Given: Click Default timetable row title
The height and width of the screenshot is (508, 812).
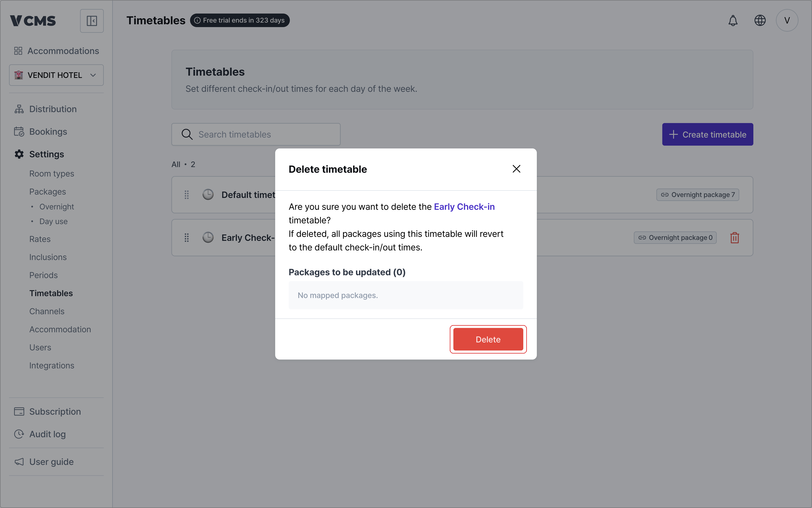Looking at the screenshot, I should pyautogui.click(x=248, y=195).
